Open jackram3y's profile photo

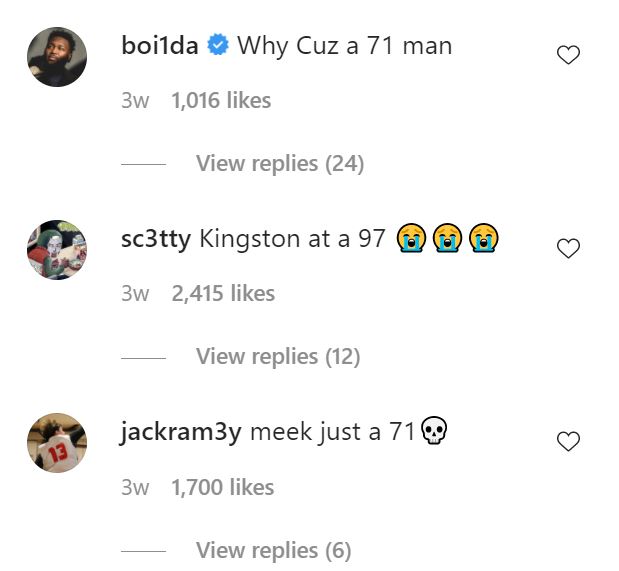56,441
